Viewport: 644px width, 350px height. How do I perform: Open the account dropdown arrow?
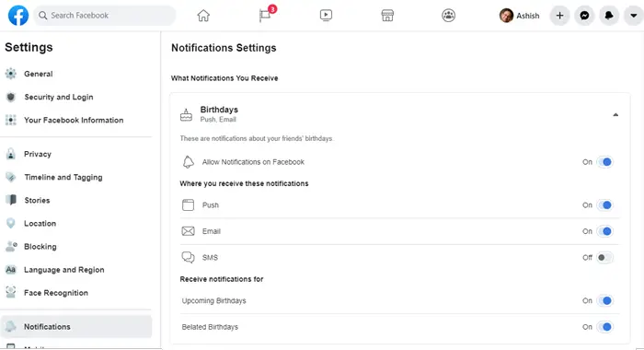click(633, 16)
